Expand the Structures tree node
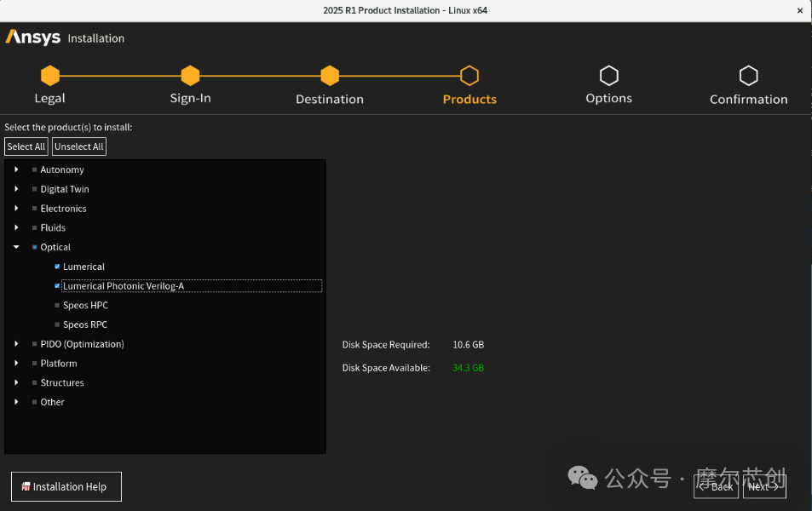Image resolution: width=812 pixels, height=511 pixels. 16,382
